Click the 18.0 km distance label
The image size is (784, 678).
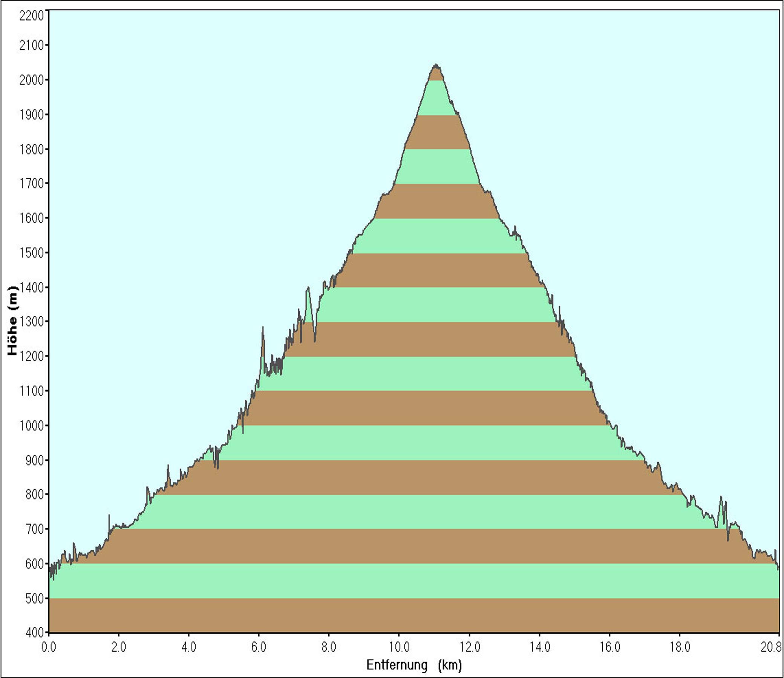pos(680,647)
